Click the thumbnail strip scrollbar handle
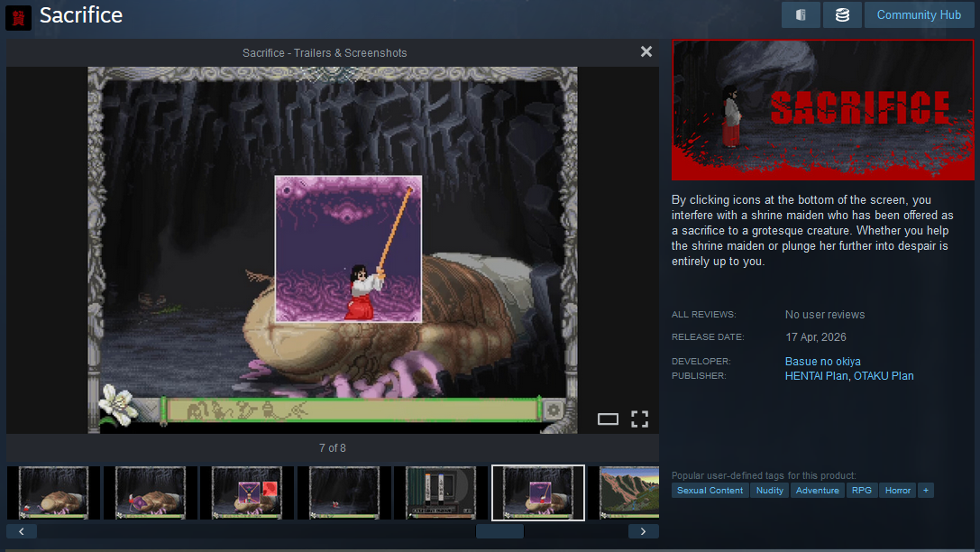980x552 pixels. coord(499,531)
